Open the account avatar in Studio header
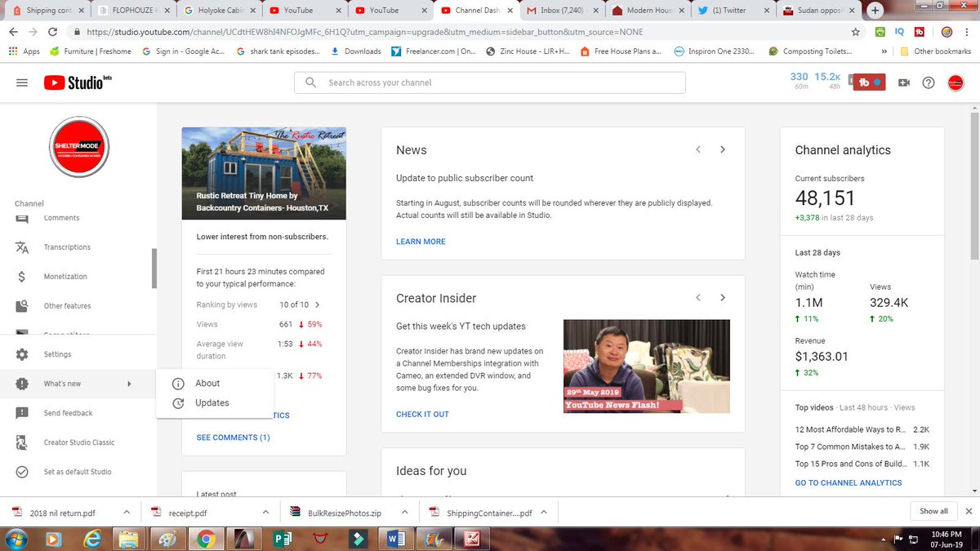Screen dimensions: 980x551 click(955, 82)
